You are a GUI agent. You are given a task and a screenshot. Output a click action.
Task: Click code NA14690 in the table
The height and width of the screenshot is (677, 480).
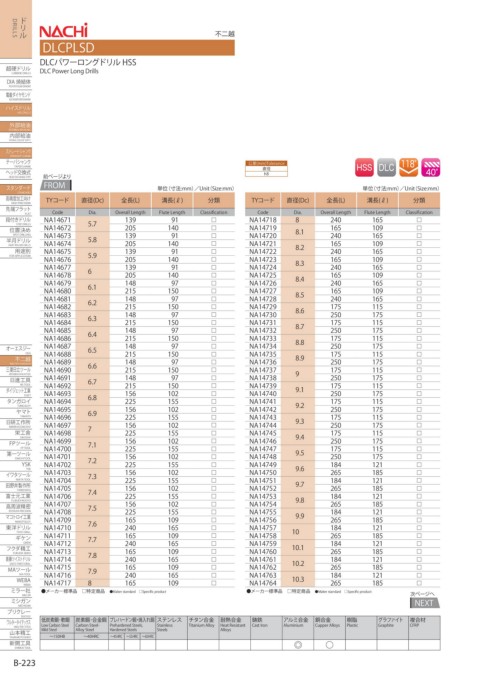click(57, 370)
